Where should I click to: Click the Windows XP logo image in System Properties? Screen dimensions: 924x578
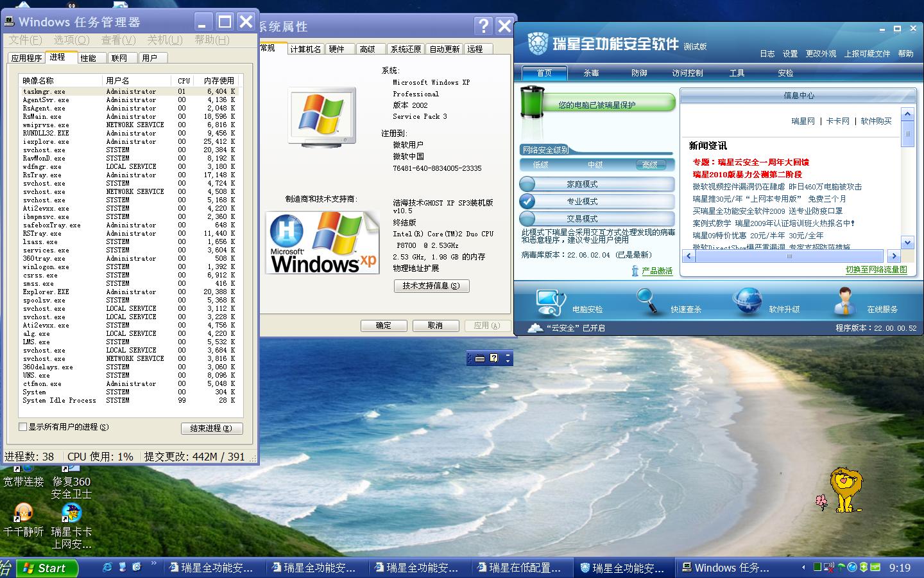click(x=323, y=243)
